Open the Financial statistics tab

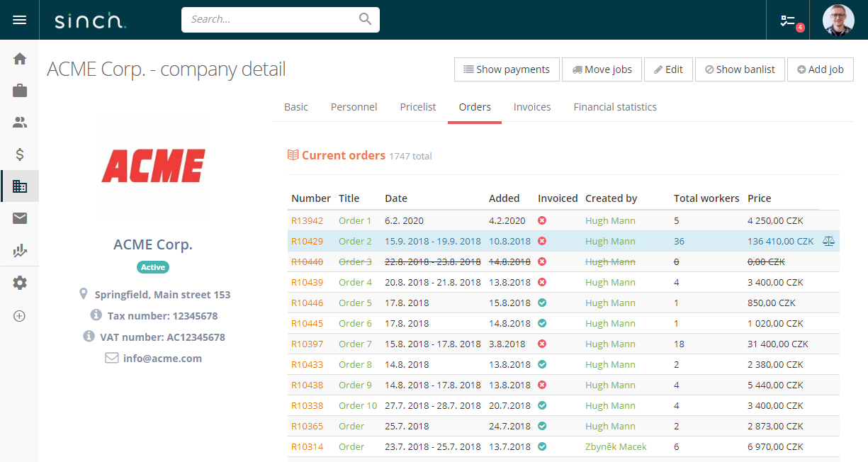(614, 107)
